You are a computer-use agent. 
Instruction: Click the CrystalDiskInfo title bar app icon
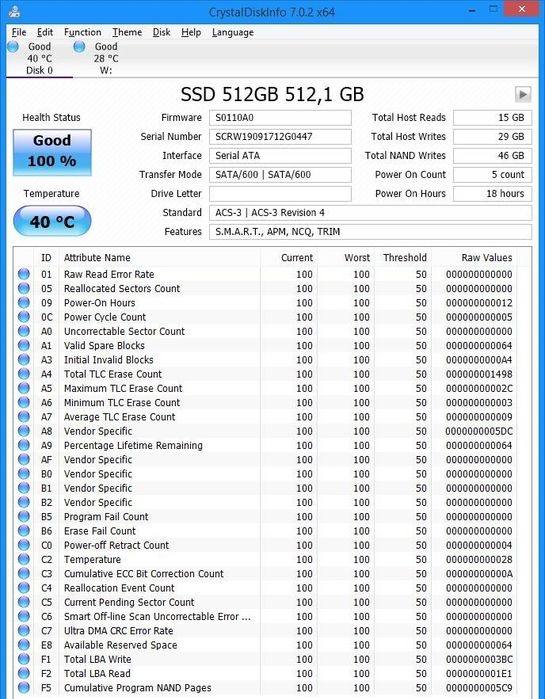pos(15,11)
